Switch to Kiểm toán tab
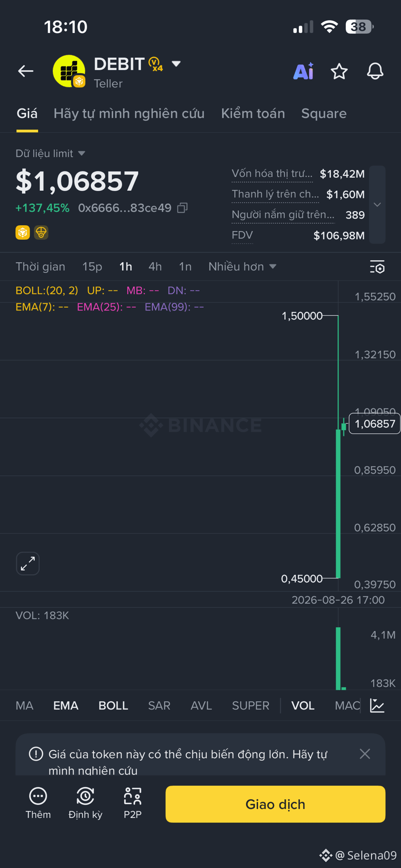This screenshot has height=868, width=401. point(253,113)
